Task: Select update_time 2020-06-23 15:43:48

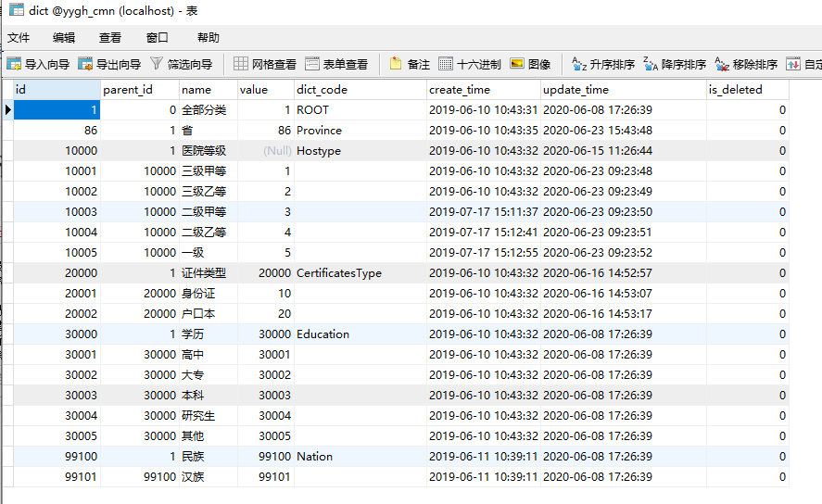Action: pos(624,131)
